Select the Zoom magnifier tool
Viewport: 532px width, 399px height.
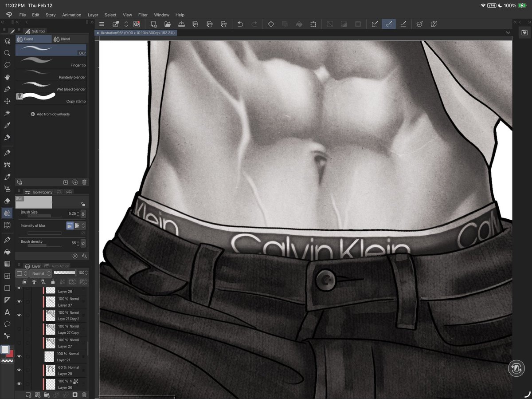click(x=7, y=53)
